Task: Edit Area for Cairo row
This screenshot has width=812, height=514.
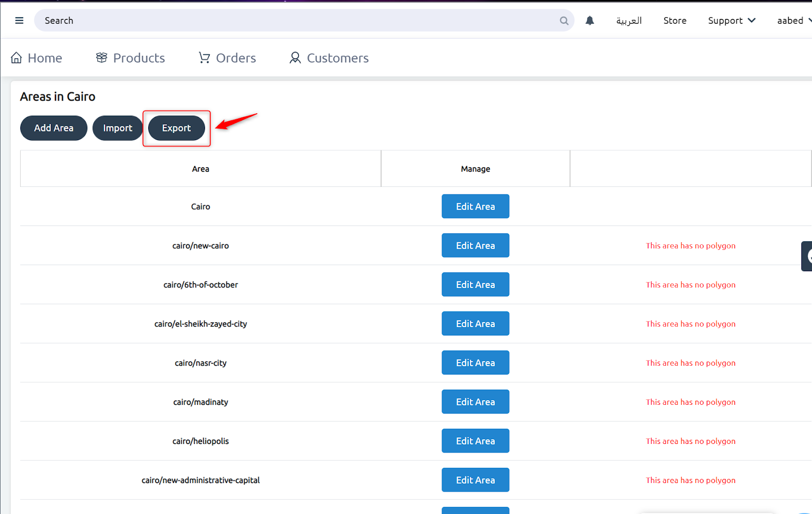Action: tap(476, 206)
